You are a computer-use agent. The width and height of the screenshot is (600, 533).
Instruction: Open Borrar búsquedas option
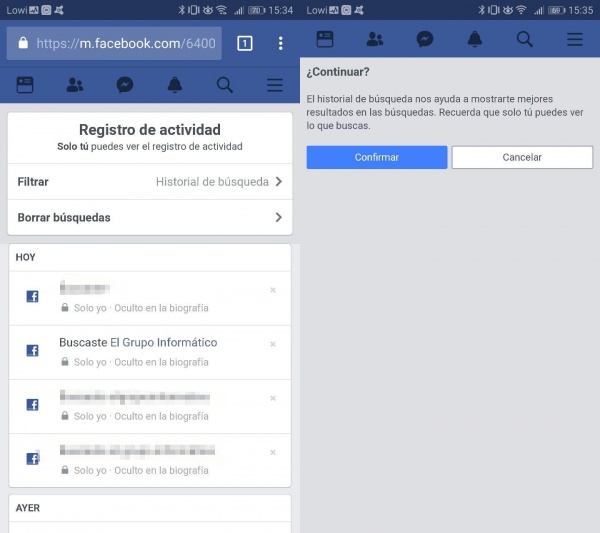150,217
